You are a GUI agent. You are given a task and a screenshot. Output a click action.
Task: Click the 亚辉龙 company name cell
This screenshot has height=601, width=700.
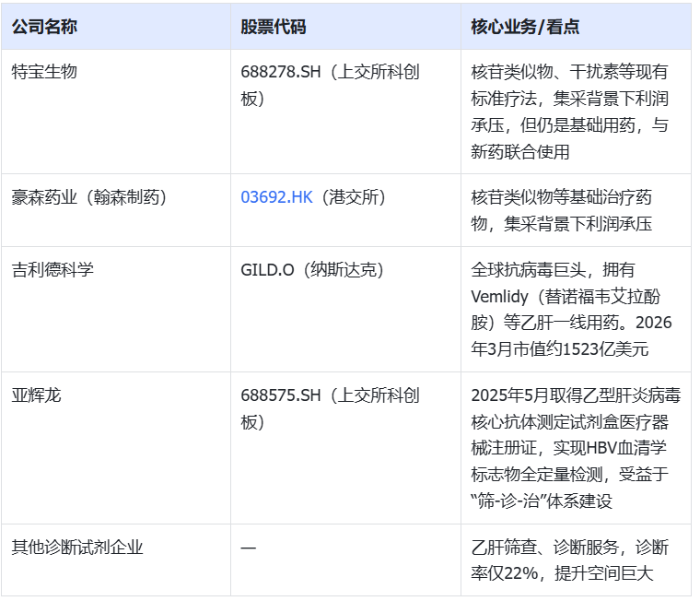[x=116, y=448]
